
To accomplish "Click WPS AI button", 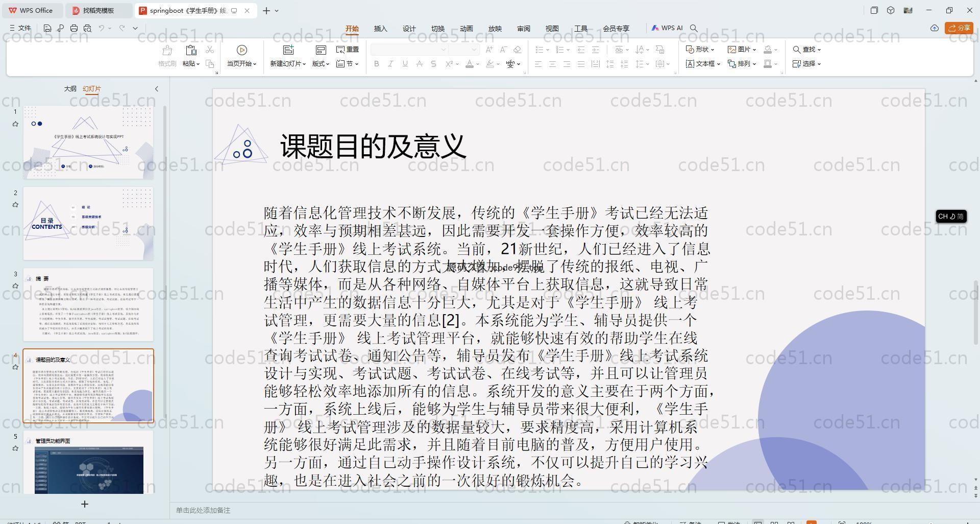I will click(x=667, y=28).
